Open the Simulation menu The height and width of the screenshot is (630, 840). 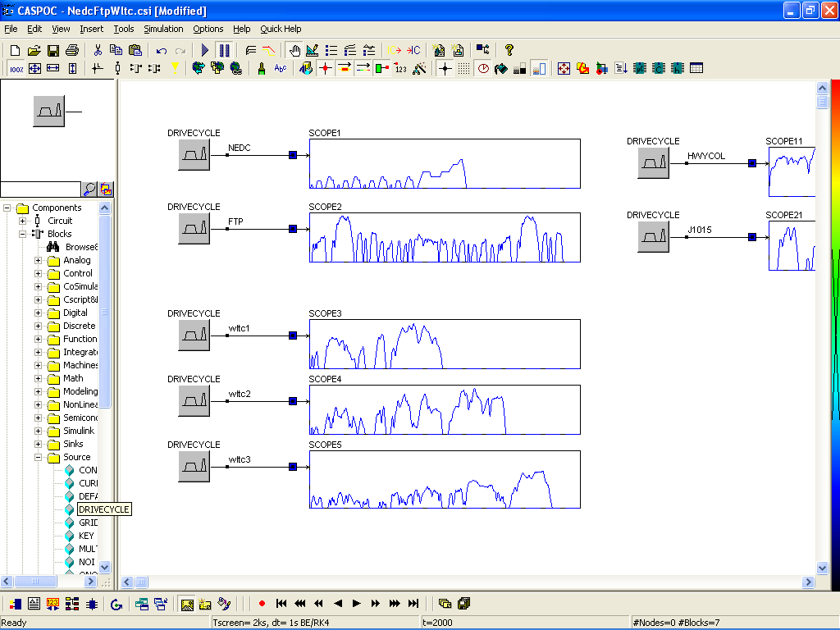click(163, 29)
